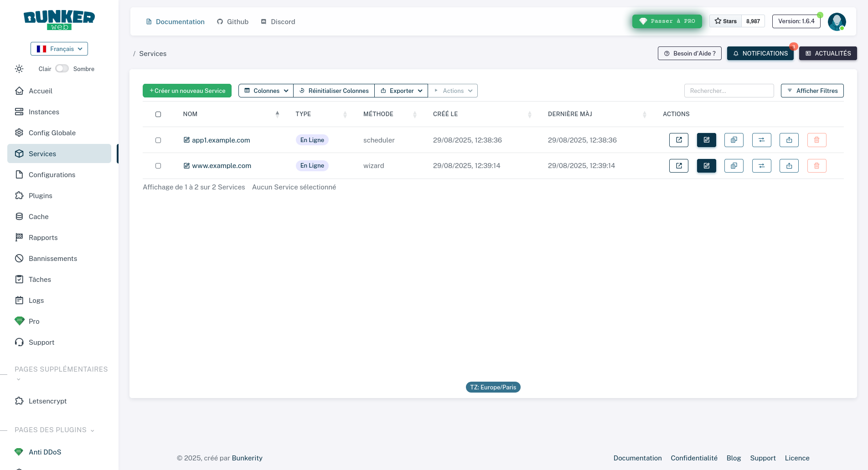
Task: Click the convert arrows icon for www.example.com
Action: 761,166
